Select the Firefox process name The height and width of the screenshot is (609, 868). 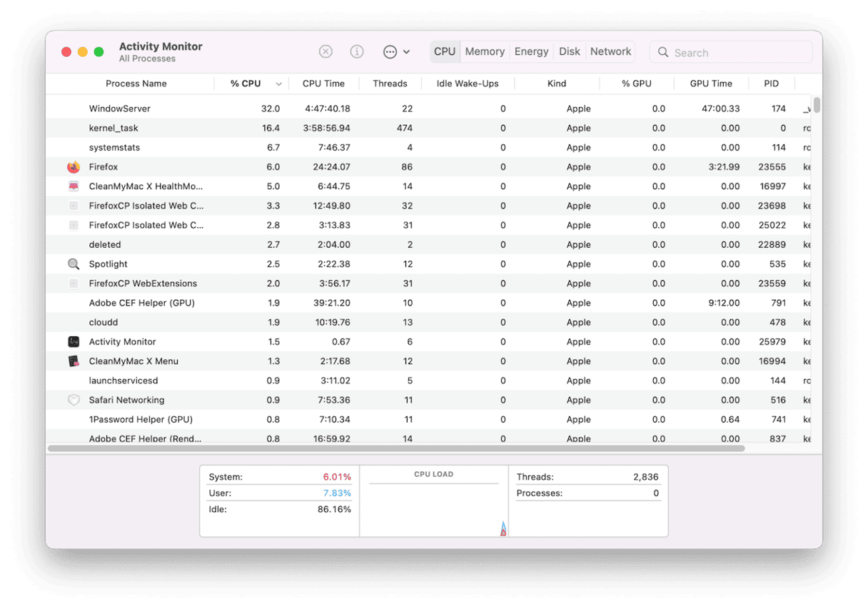[104, 167]
